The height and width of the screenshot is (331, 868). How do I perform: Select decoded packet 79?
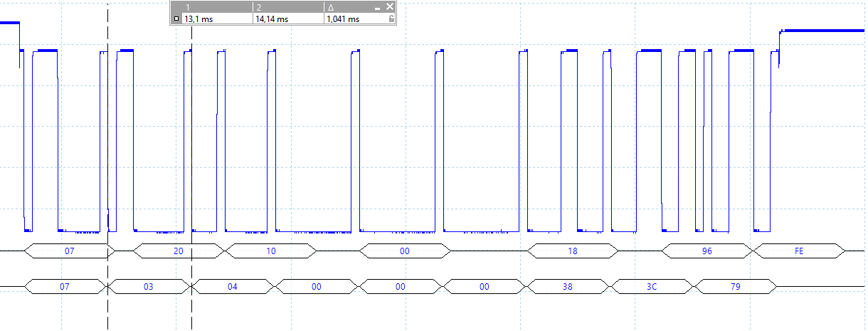[736, 286]
